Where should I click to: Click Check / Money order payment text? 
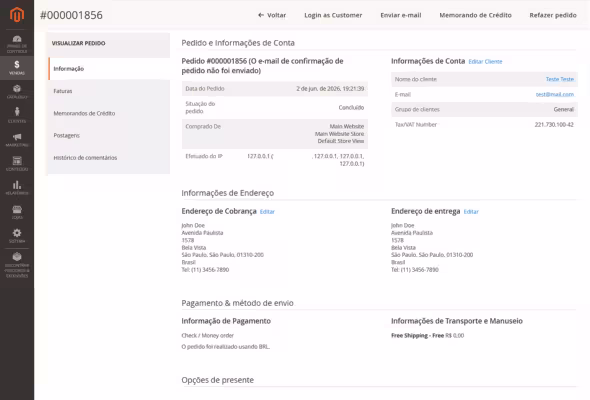click(x=207, y=335)
